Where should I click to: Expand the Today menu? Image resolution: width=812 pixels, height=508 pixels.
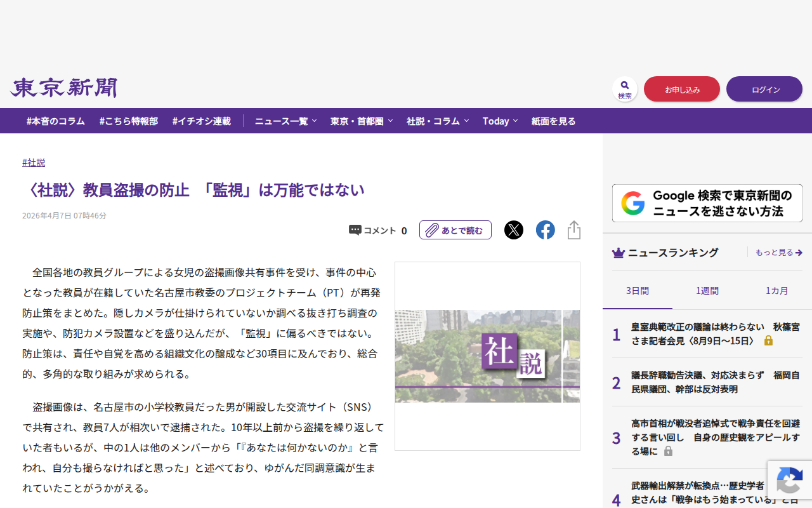pos(500,121)
